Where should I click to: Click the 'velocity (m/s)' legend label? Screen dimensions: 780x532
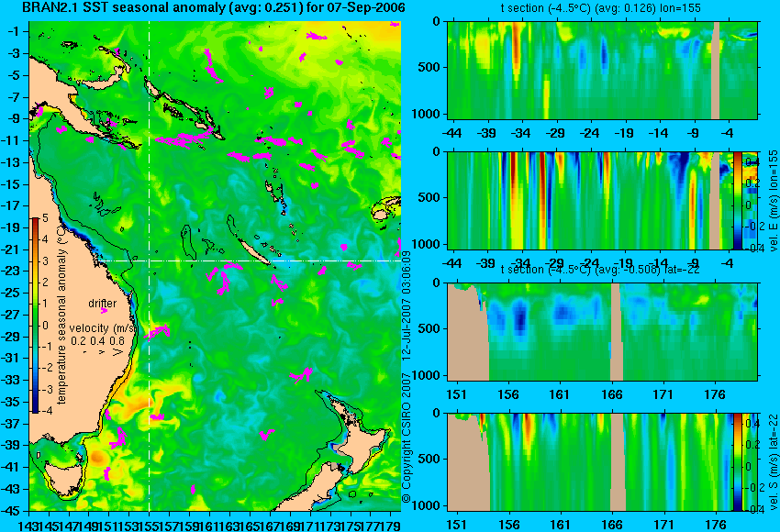103,328
